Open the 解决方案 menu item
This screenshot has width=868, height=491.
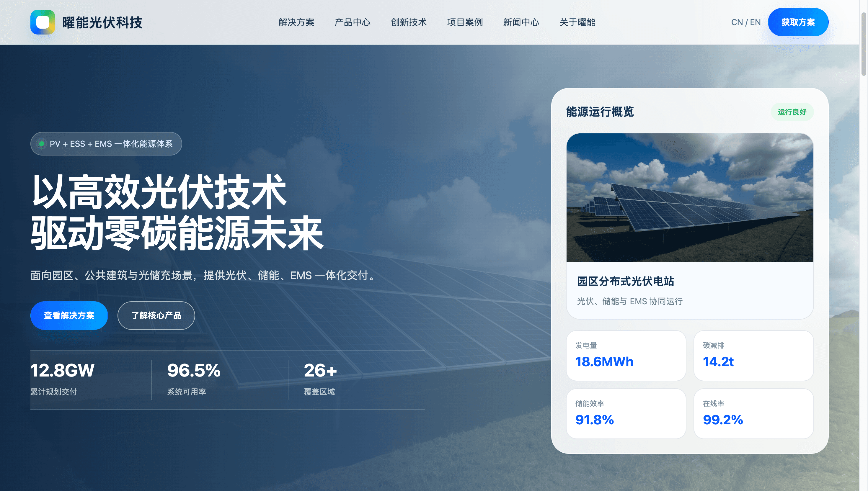coord(296,22)
